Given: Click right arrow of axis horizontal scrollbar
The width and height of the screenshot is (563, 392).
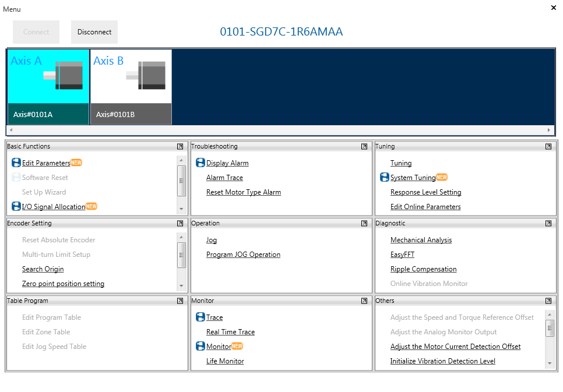Looking at the screenshot, I should pos(549,130).
